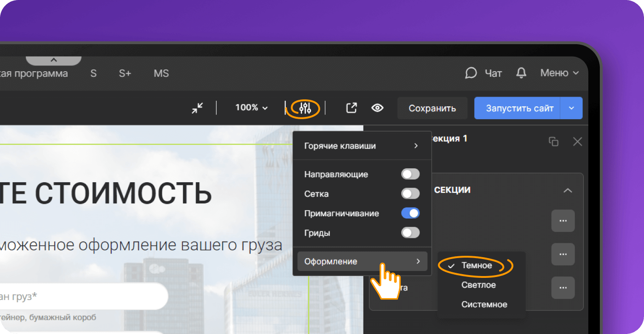
Task: Enable the Гриды toggle
Action: (410, 233)
